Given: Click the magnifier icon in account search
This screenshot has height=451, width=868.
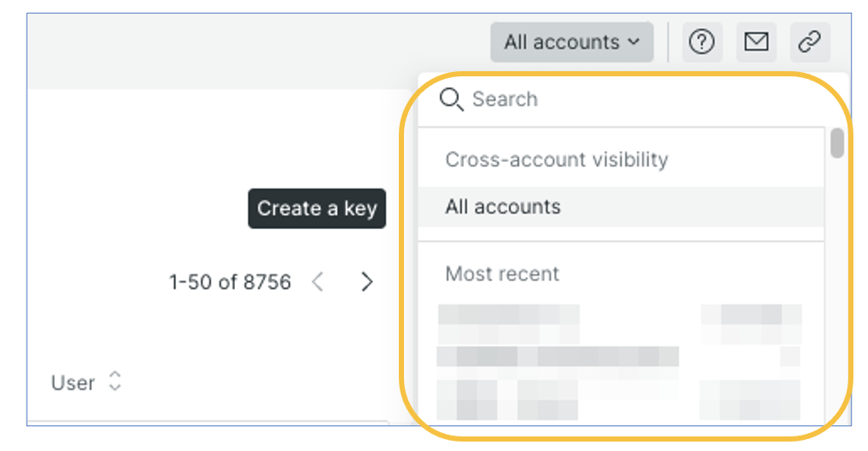Looking at the screenshot, I should coord(451,99).
